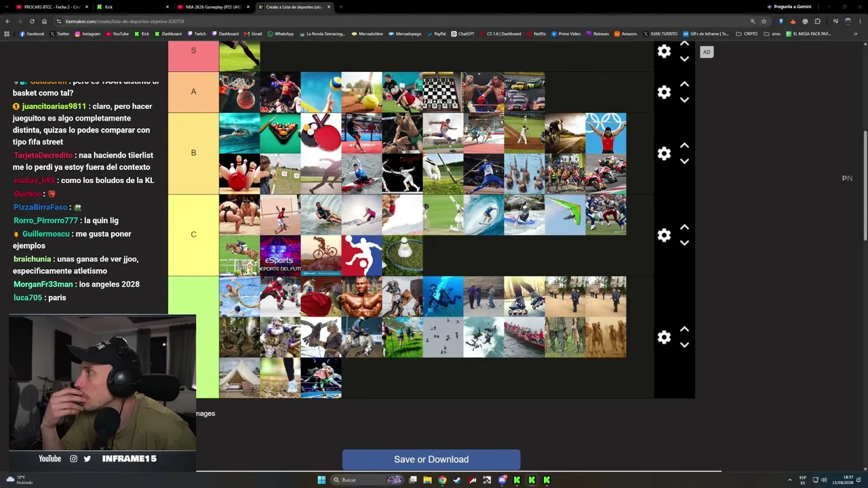Click the Save or Download button
Image resolution: width=868 pixels, height=488 pixels.
click(431, 460)
